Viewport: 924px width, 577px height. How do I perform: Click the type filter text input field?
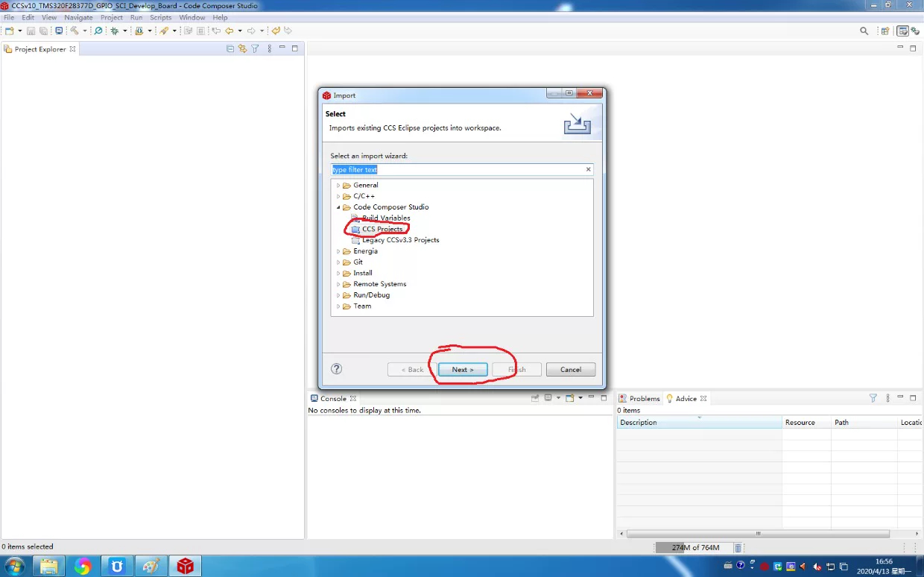pyautogui.click(x=458, y=170)
